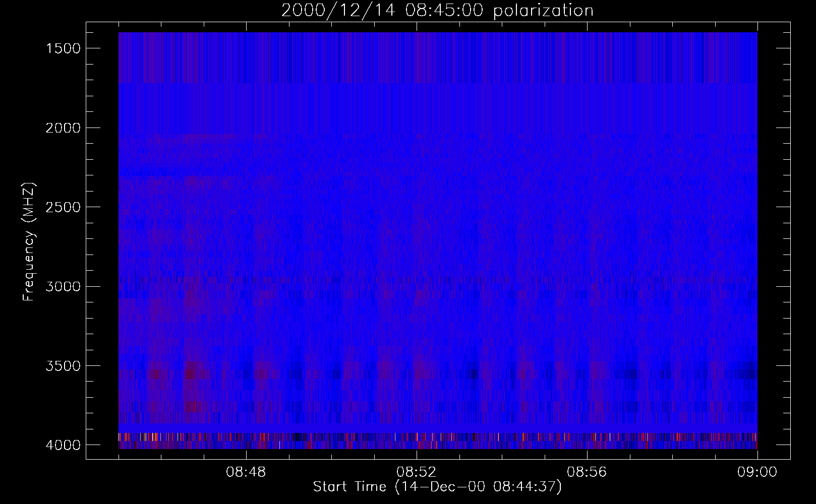The image size is (816, 504).
Task: Click the 08:56 time tick label
Action: click(x=587, y=473)
